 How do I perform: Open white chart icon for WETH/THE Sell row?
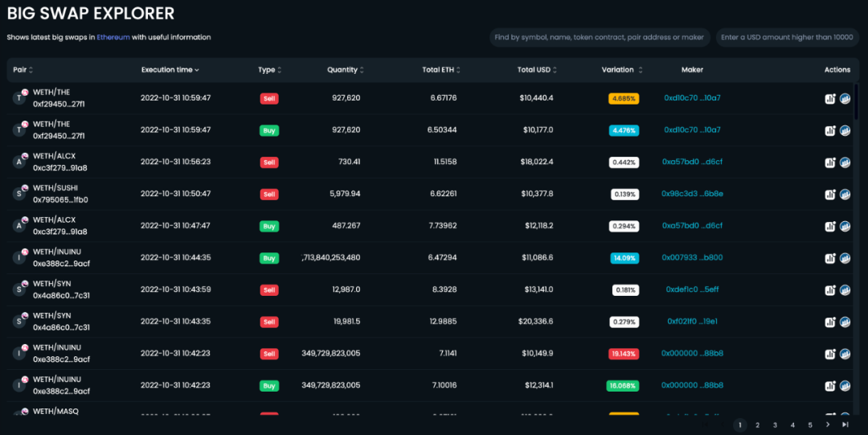(830, 99)
